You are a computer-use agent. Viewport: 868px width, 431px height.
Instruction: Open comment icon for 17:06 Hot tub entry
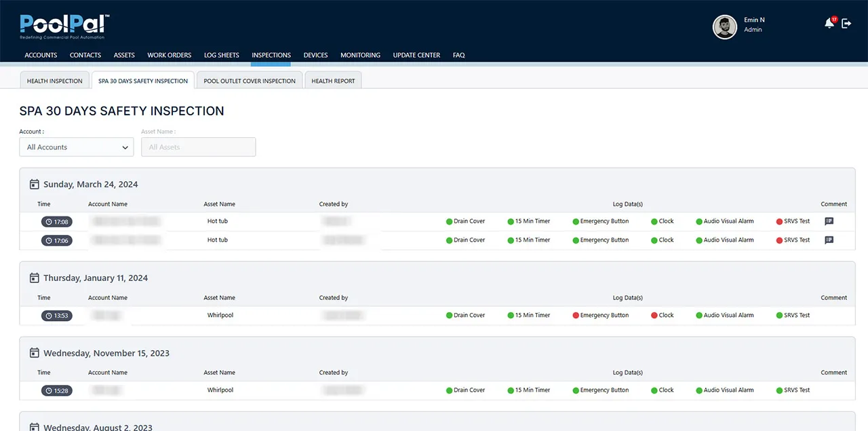829,240
